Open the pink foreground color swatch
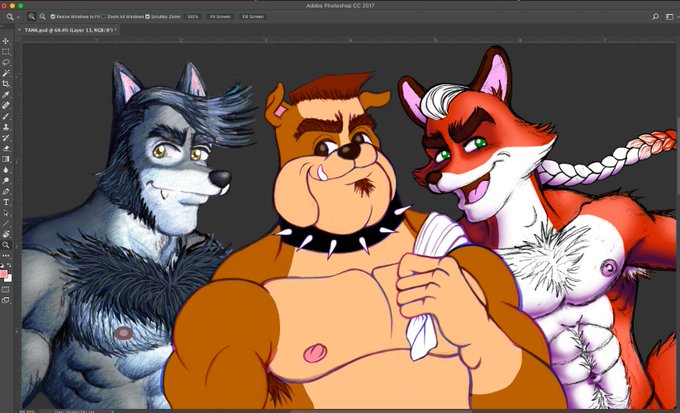The image size is (680, 413). click(x=3, y=273)
